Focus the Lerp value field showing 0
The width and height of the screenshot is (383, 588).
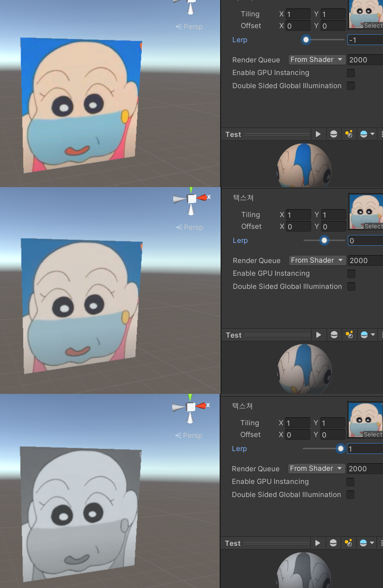pyautogui.click(x=366, y=241)
